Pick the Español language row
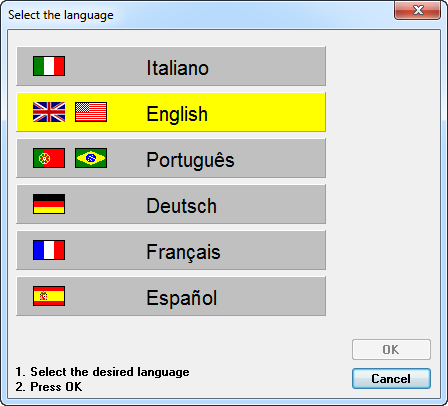Image resolution: width=448 pixels, height=406 pixels. (x=171, y=296)
